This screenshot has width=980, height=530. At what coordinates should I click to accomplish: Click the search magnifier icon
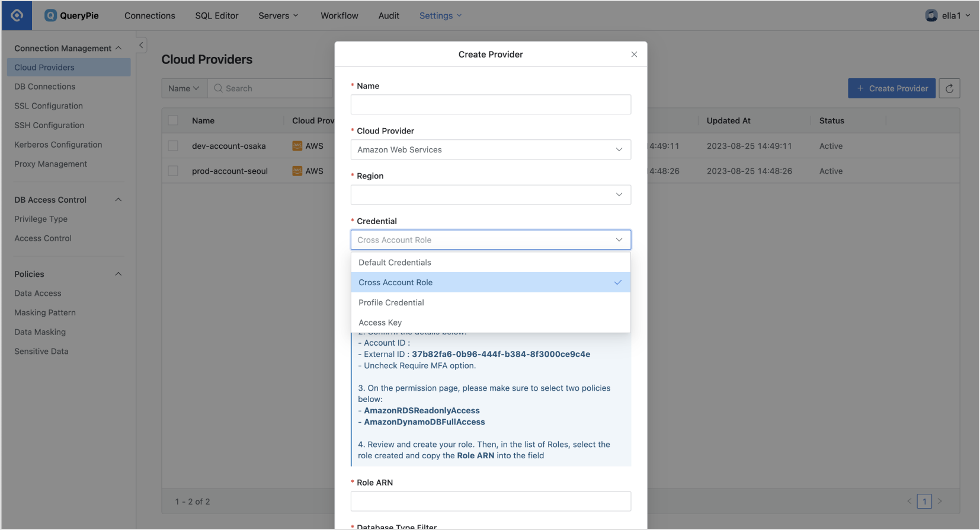coord(218,88)
